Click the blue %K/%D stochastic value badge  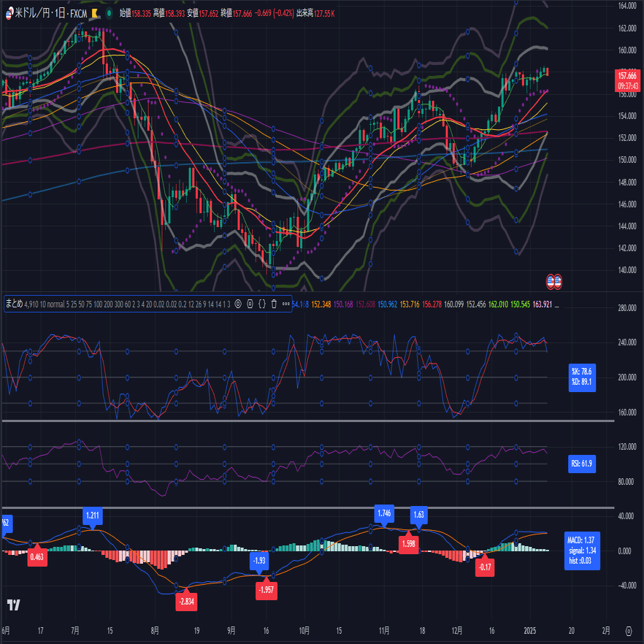pos(582,378)
